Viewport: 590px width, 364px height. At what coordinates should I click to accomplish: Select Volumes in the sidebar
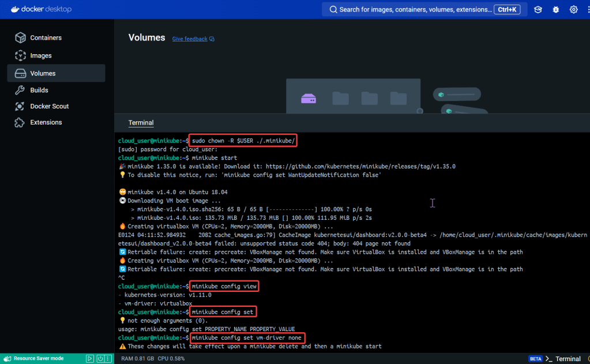tap(43, 73)
